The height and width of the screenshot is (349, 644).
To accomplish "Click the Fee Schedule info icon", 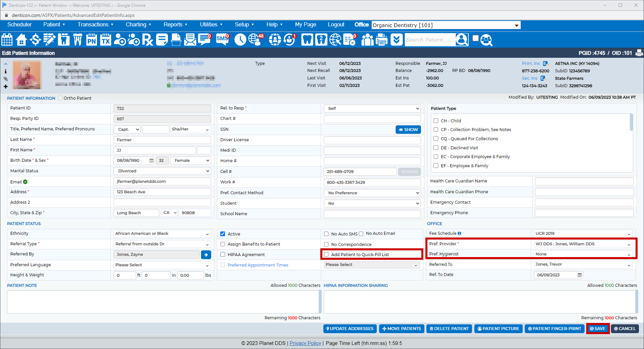I will point(460,233).
